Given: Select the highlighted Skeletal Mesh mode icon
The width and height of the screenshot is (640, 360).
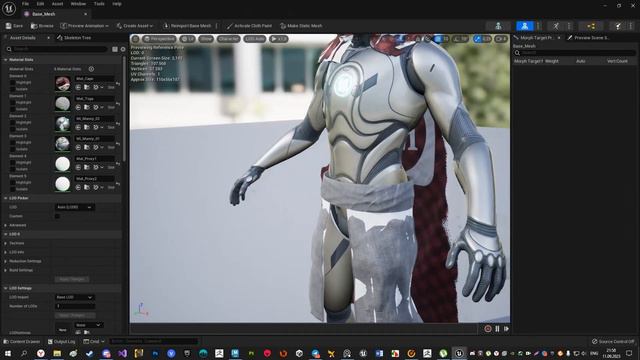Looking at the screenshot, I should [x=524, y=26].
